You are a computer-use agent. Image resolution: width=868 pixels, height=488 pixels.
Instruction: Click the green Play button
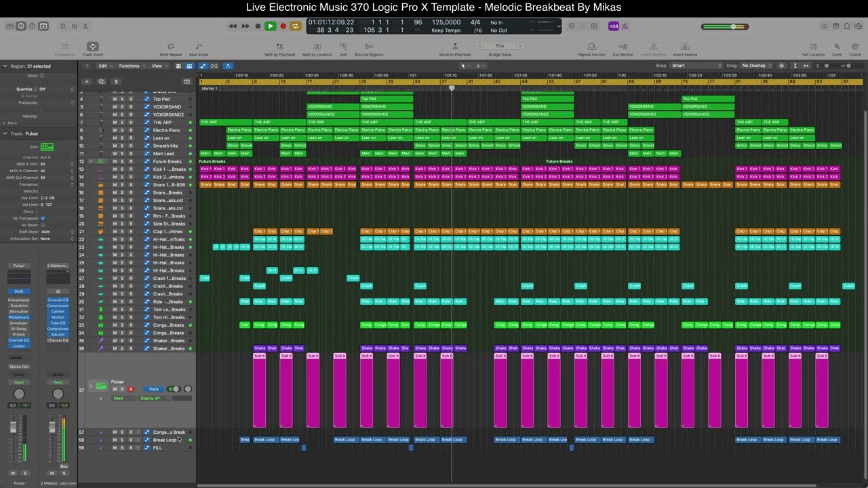pos(270,26)
